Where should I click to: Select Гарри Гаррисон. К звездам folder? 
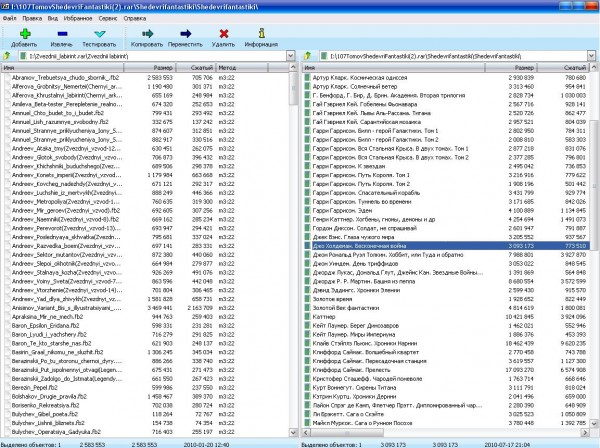[x=349, y=166]
